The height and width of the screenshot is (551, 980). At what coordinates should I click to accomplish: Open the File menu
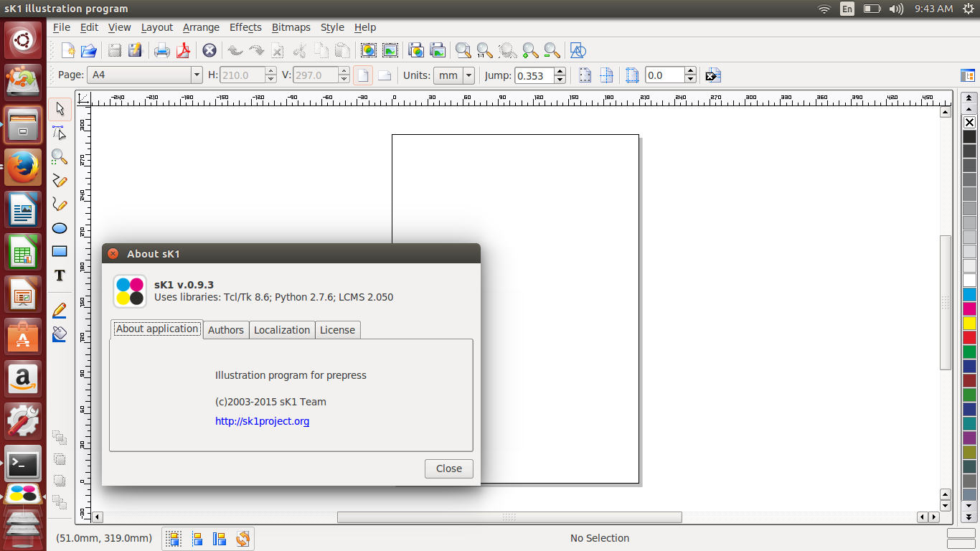click(x=62, y=27)
